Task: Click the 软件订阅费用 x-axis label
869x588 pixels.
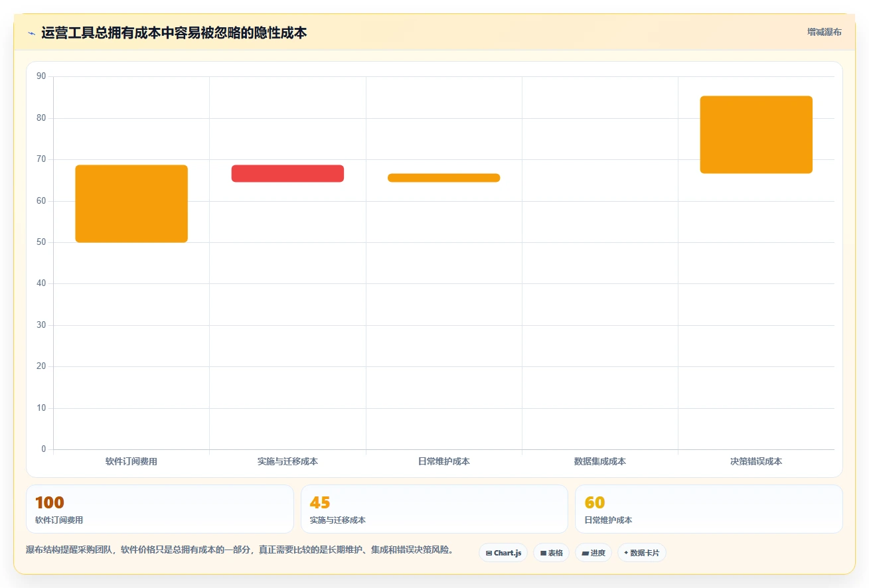Action: tap(131, 461)
